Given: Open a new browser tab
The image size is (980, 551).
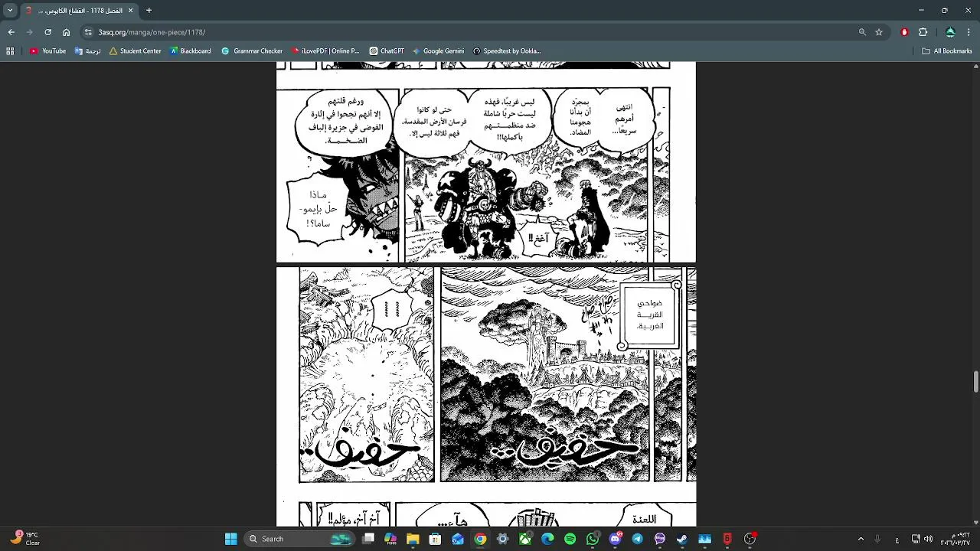Looking at the screenshot, I should (x=149, y=11).
